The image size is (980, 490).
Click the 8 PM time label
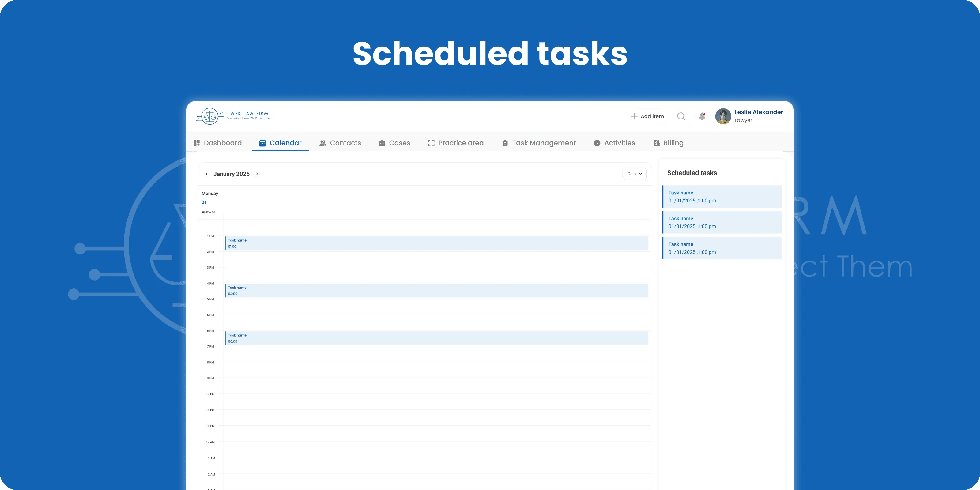click(210, 362)
